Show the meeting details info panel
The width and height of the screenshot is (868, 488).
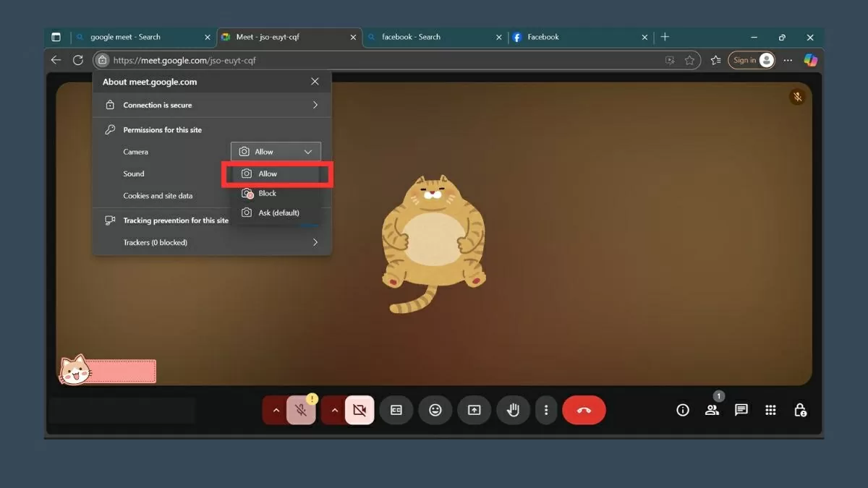pyautogui.click(x=682, y=410)
